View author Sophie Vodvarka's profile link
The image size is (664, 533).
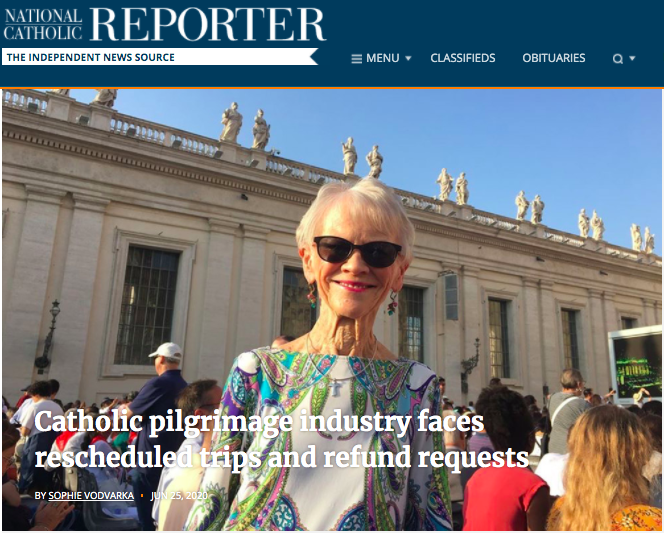click(91, 495)
